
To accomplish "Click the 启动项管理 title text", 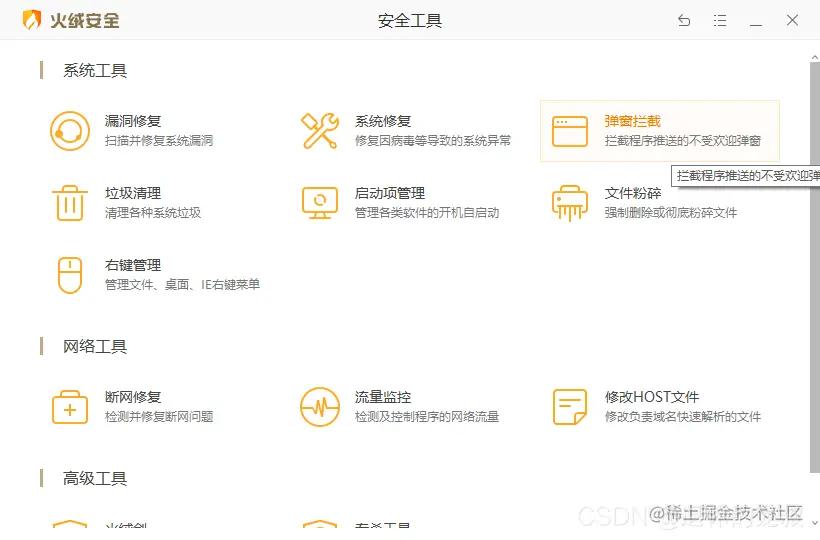I will pyautogui.click(x=390, y=193).
